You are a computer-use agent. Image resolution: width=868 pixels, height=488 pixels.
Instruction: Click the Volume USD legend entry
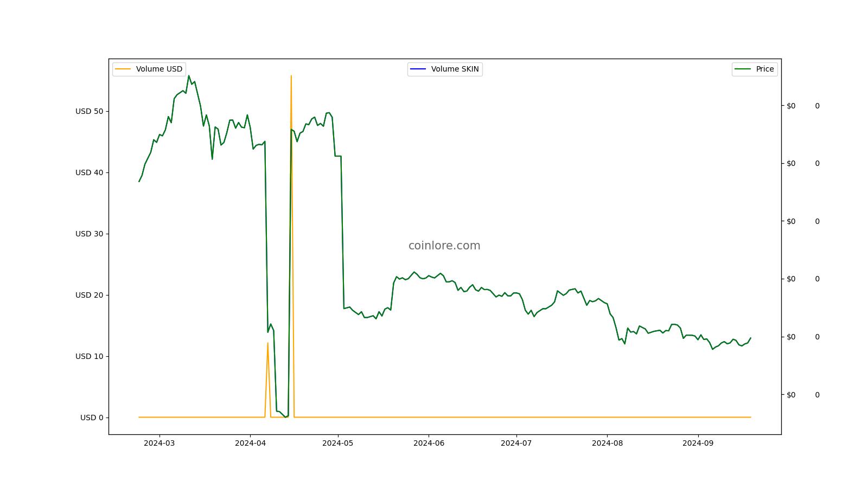pyautogui.click(x=149, y=69)
